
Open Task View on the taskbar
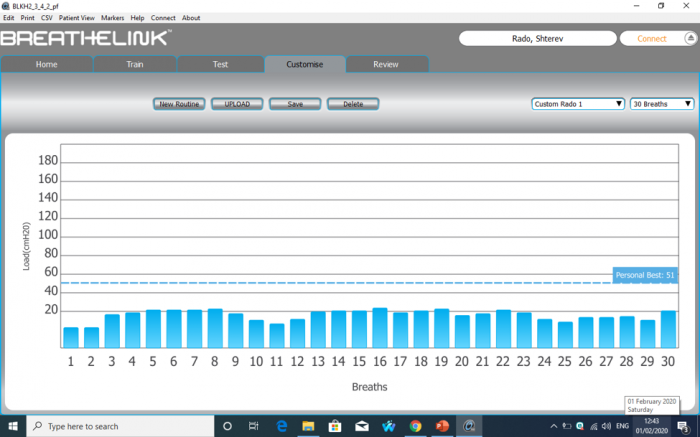point(254,426)
